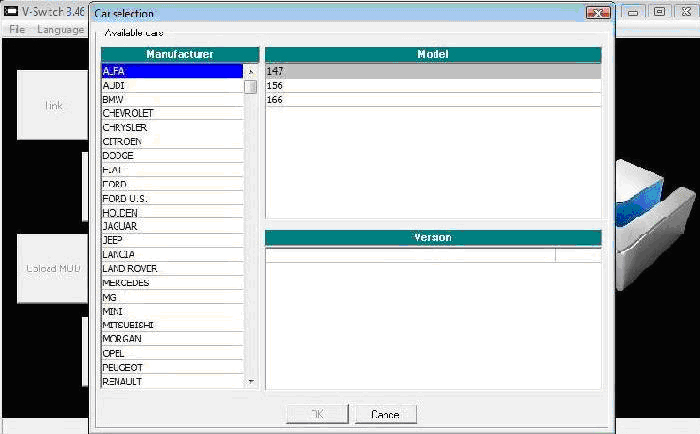
Task: Select model 147
Action: 433,71
